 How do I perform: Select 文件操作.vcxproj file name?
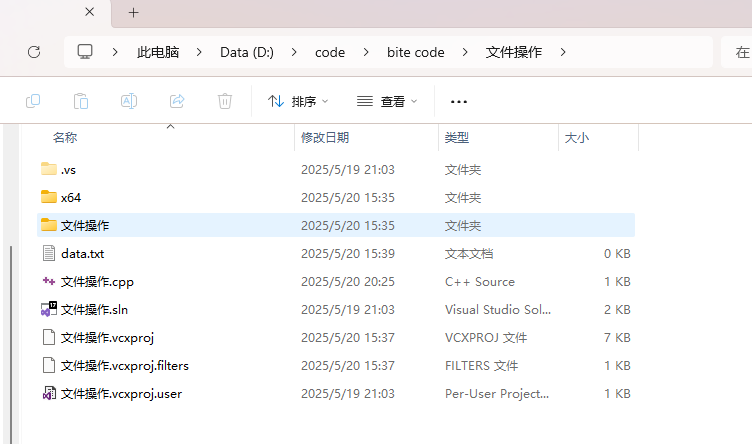coord(107,338)
